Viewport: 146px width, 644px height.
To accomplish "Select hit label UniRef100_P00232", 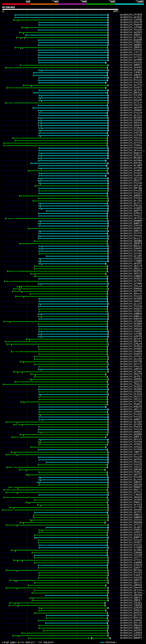I will click(x=131, y=80).
